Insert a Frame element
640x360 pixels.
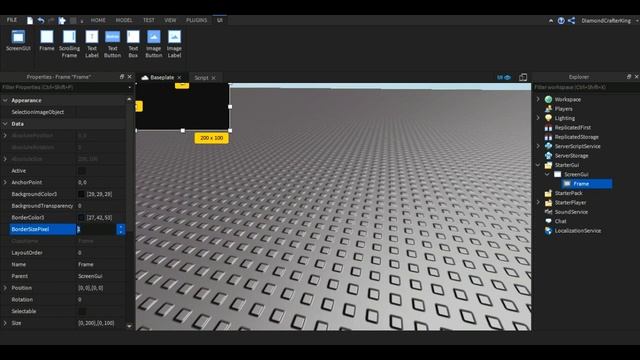[x=47, y=41]
